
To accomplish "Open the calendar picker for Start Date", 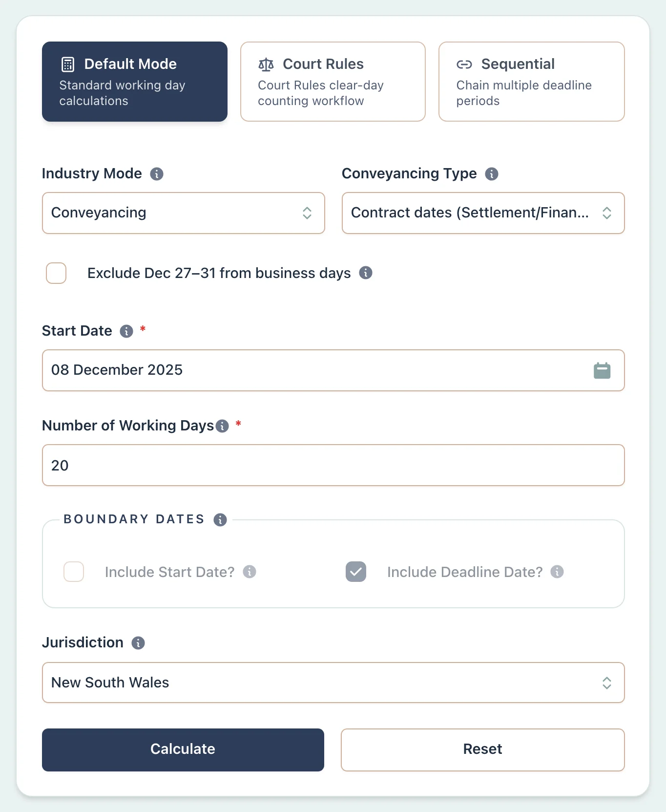I will 602,370.
